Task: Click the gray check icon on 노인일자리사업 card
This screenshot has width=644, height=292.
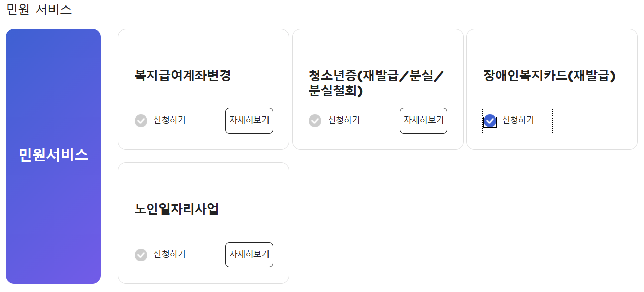Action: coord(141,255)
